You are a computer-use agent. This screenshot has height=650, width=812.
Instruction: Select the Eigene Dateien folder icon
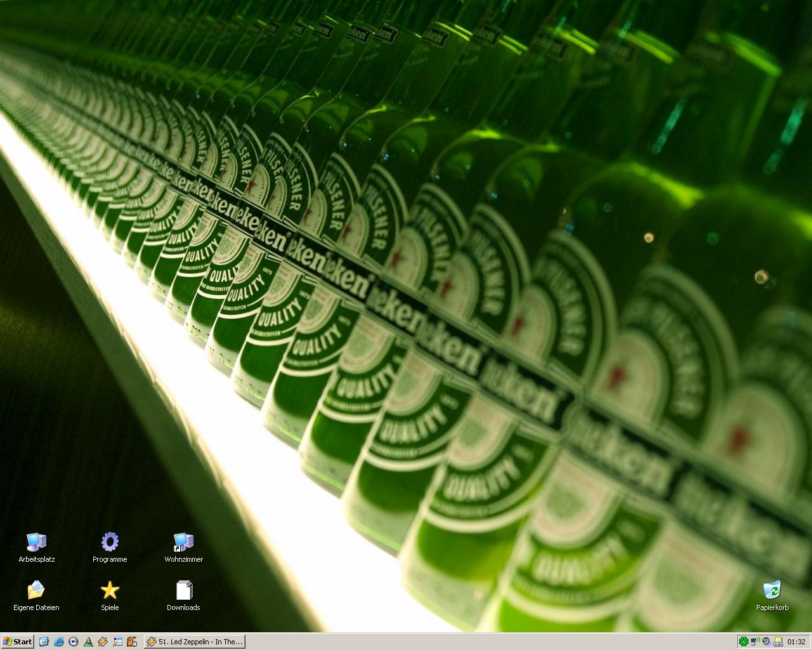(x=37, y=590)
